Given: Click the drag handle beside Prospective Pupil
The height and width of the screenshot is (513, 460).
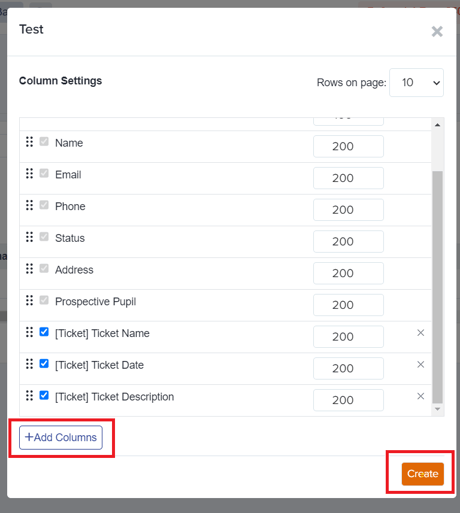Looking at the screenshot, I should coord(29,300).
